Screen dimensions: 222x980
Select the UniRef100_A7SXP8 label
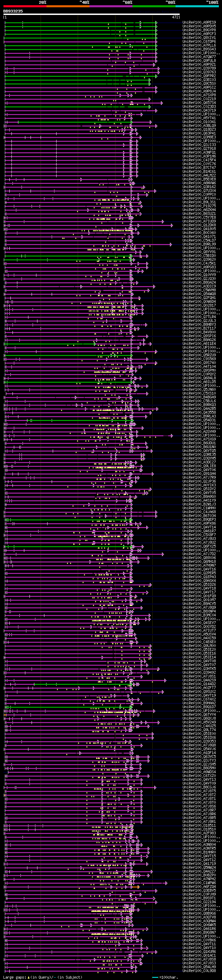(199, 95)
